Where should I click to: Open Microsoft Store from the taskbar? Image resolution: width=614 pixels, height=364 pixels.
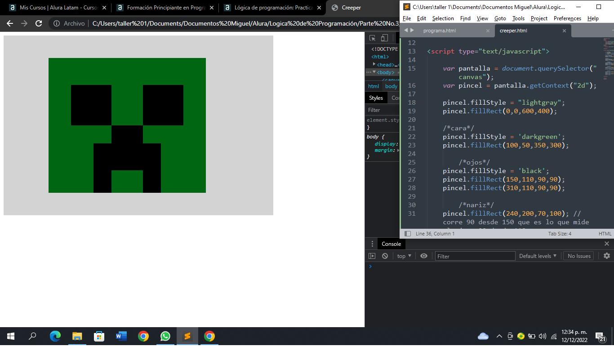[99, 336]
